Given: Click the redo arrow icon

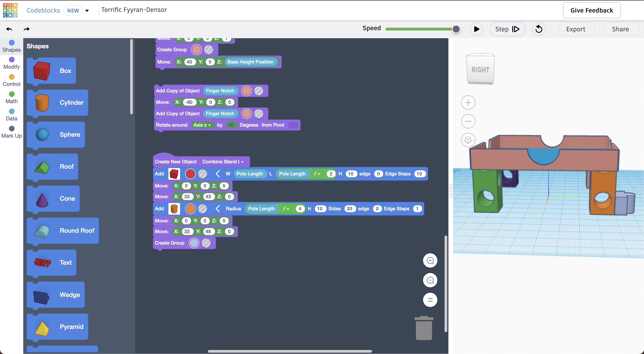Looking at the screenshot, I should click(27, 29).
